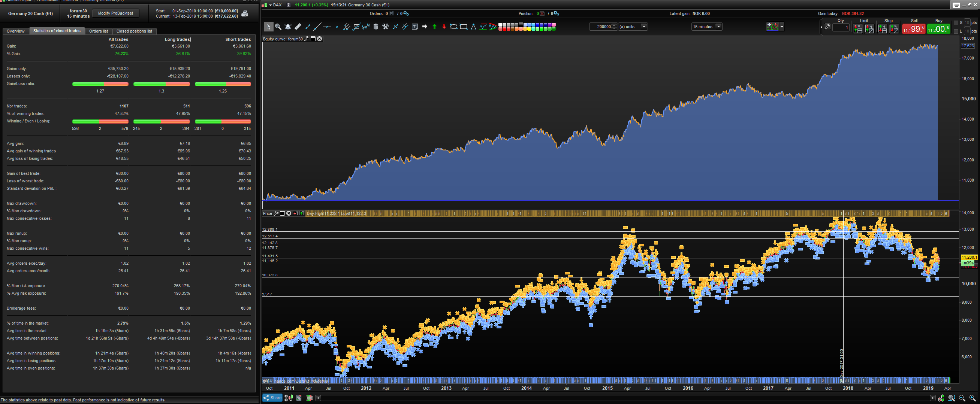Click the first Stop order icon
980x404 pixels.
(882, 28)
